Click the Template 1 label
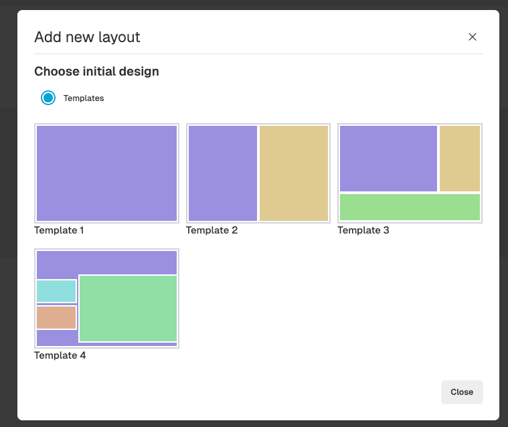 [59, 230]
